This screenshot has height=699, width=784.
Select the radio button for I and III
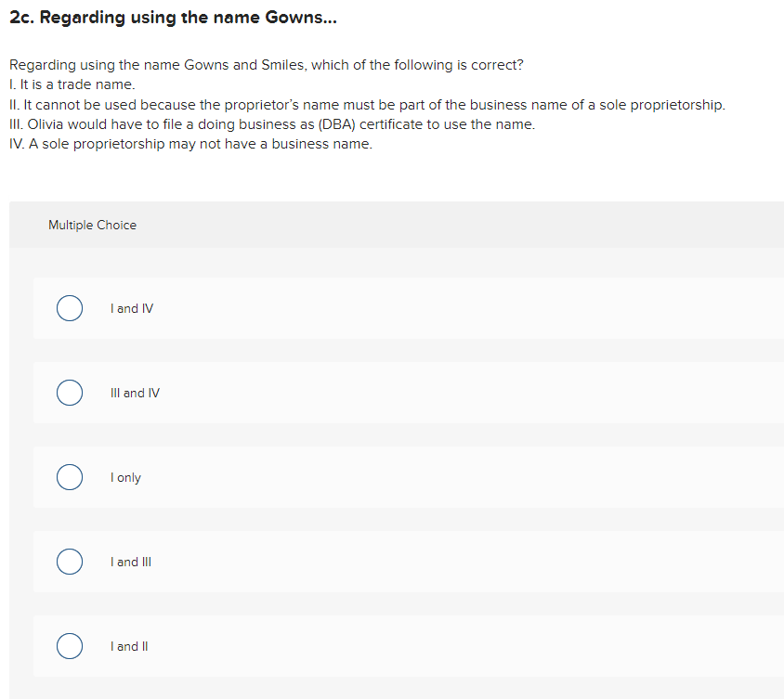point(69,561)
